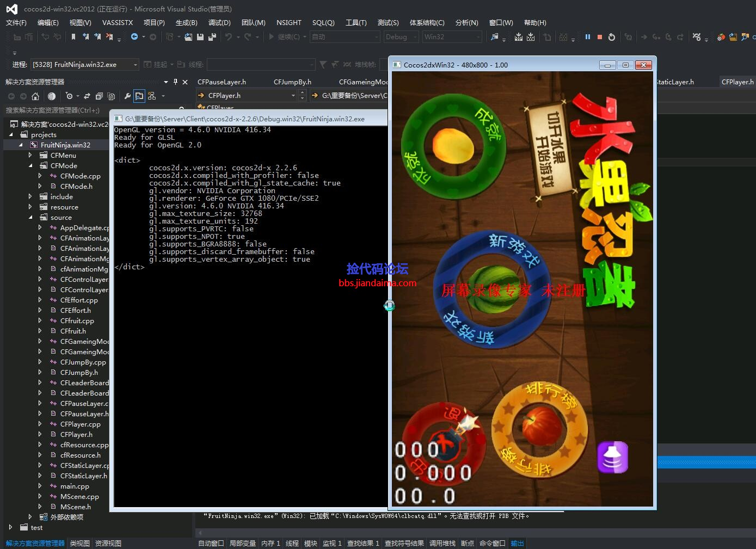Open the 调试(D) menu
Image resolution: width=756 pixels, height=549 pixels.
pyautogui.click(x=219, y=23)
